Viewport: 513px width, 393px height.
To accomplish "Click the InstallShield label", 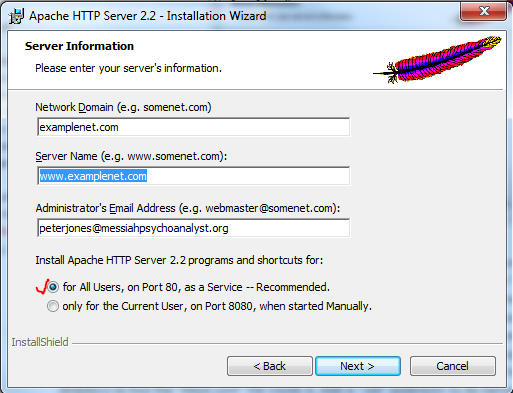I will tap(40, 342).
